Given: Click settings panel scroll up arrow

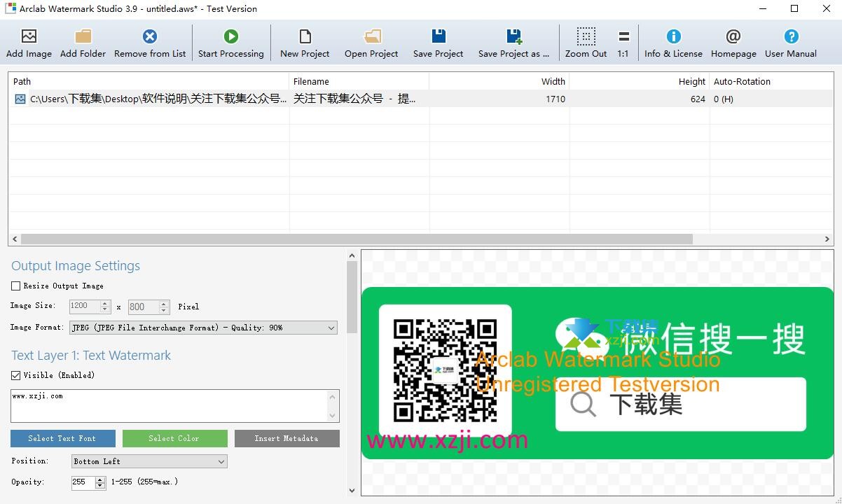Looking at the screenshot, I should (352, 255).
